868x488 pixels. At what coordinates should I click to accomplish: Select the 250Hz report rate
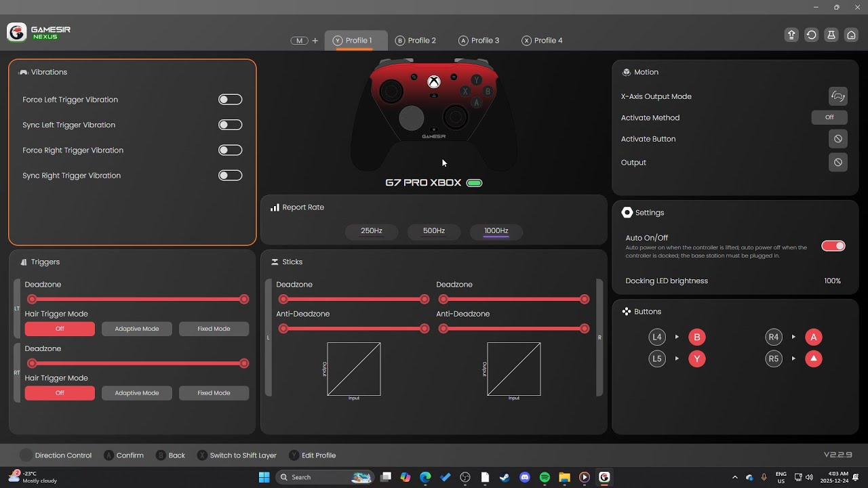pyautogui.click(x=371, y=231)
